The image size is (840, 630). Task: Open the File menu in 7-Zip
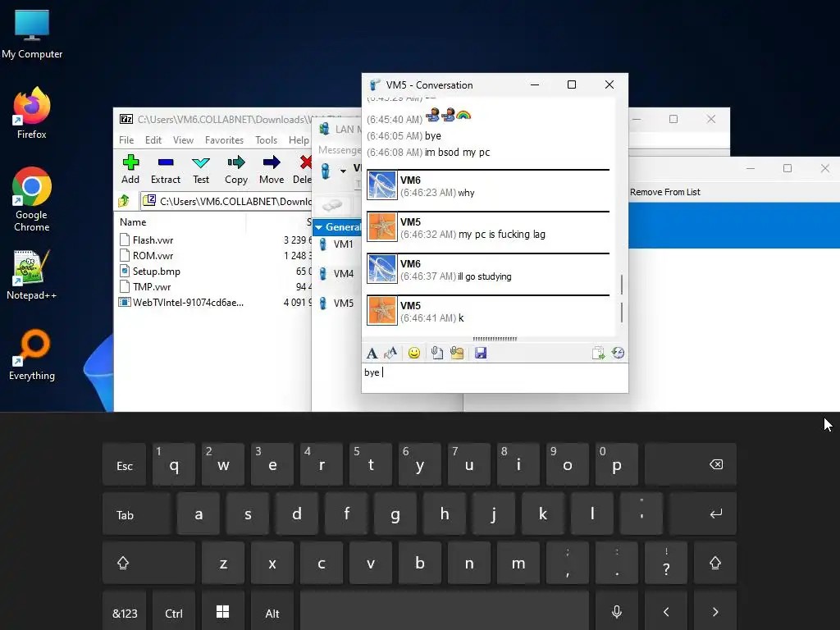[126, 139]
